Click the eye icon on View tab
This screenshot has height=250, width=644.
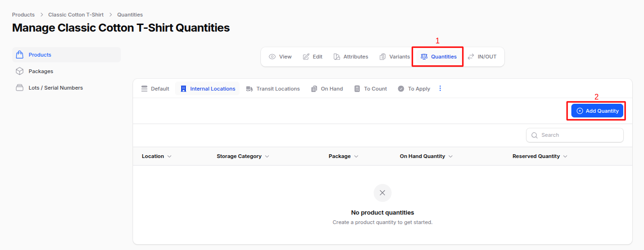click(272, 57)
